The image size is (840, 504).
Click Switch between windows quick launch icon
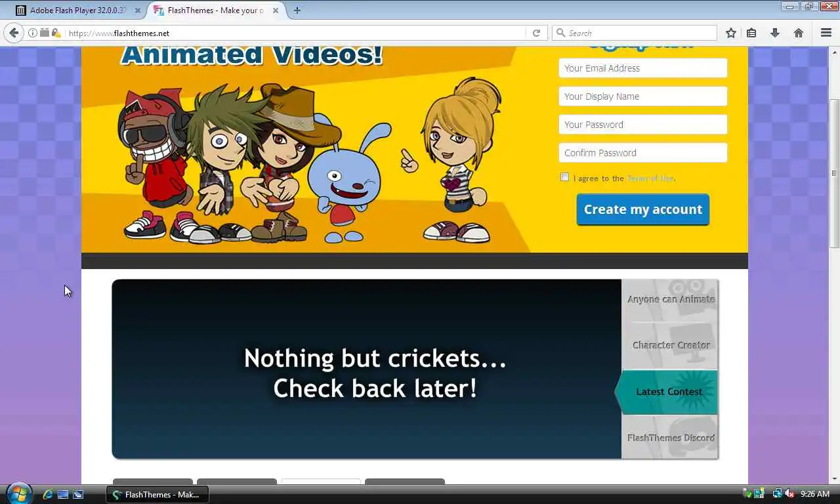[x=78, y=494]
